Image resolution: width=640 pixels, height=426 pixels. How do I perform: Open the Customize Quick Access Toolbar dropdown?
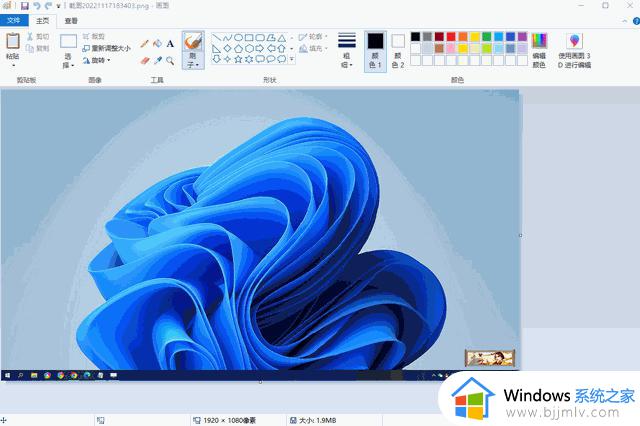[58, 6]
